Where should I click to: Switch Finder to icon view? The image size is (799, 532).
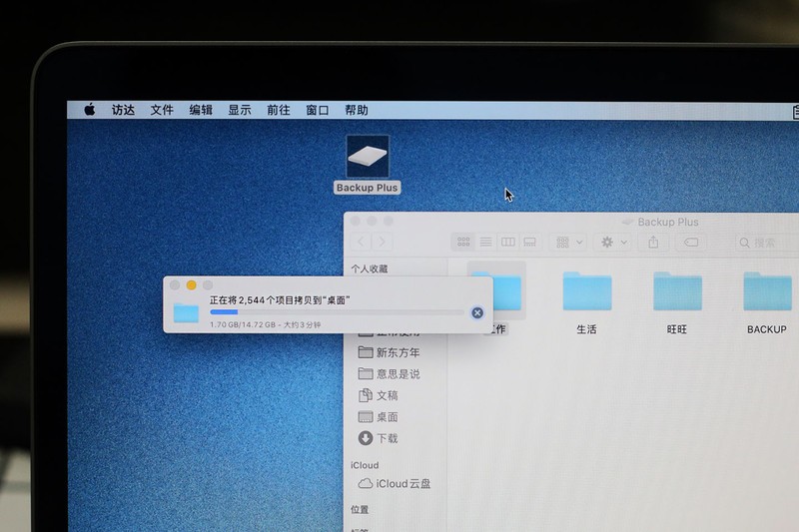coord(463,242)
